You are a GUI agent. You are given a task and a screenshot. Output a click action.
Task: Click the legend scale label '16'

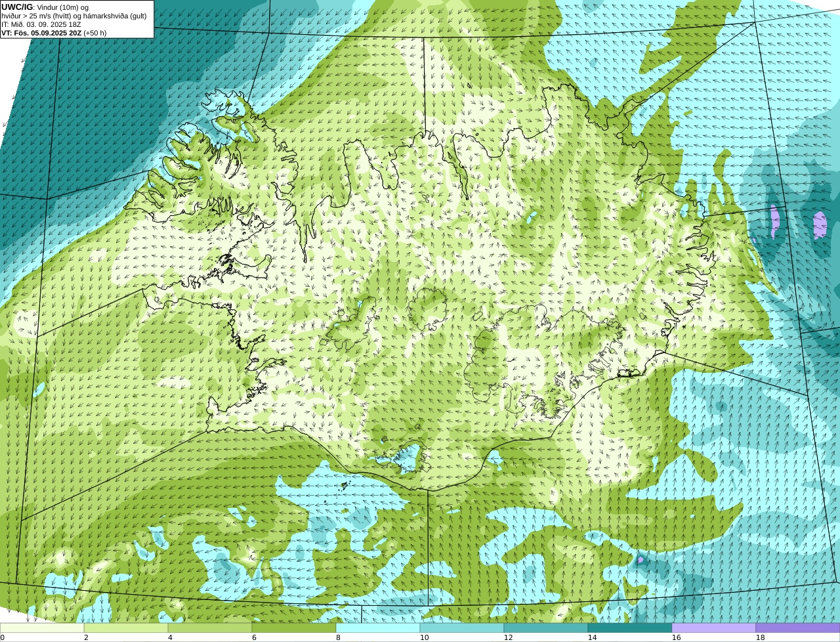coord(676,637)
